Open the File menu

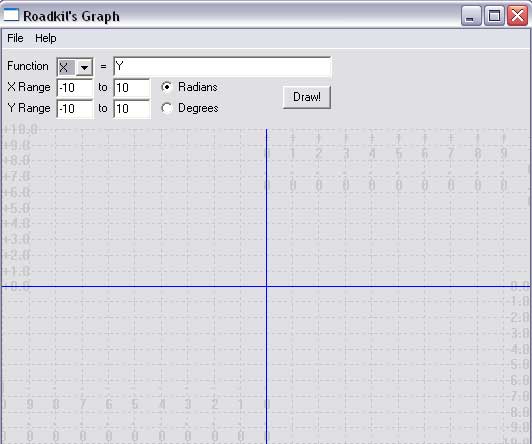click(x=15, y=38)
